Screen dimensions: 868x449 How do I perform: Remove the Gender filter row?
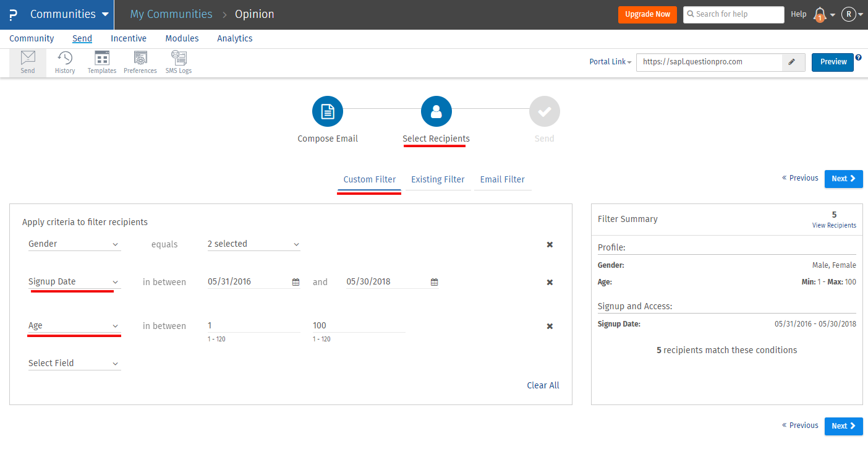pos(550,245)
